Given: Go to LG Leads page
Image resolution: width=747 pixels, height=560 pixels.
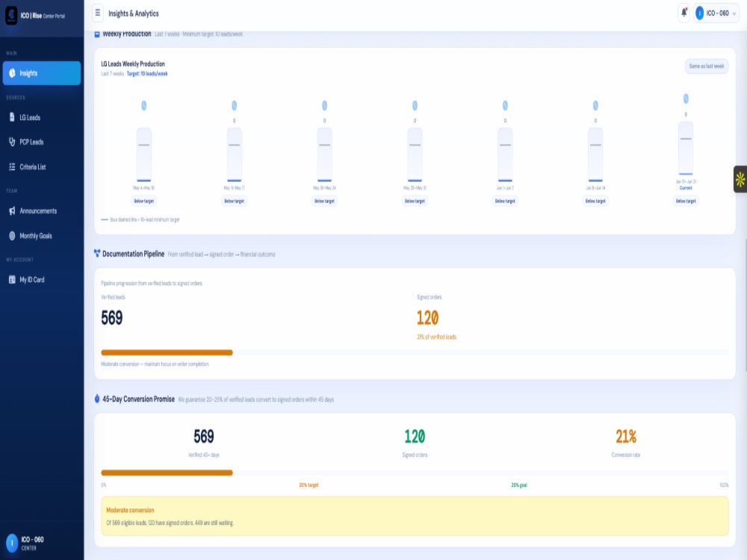Looking at the screenshot, I should coord(42,117).
